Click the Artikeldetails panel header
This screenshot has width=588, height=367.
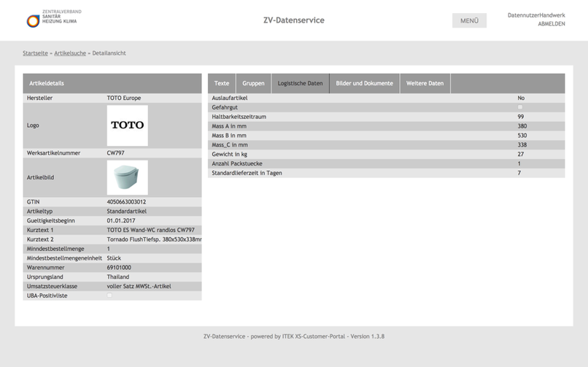pyautogui.click(x=112, y=83)
